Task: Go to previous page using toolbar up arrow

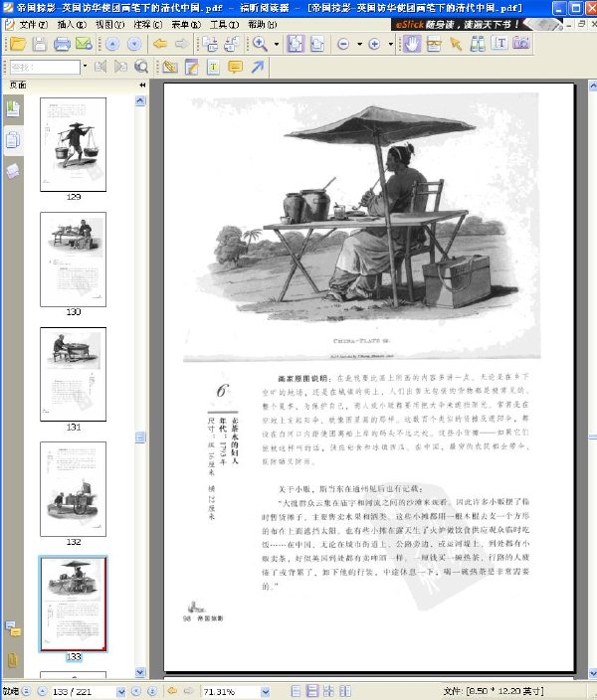Action: click(112, 44)
